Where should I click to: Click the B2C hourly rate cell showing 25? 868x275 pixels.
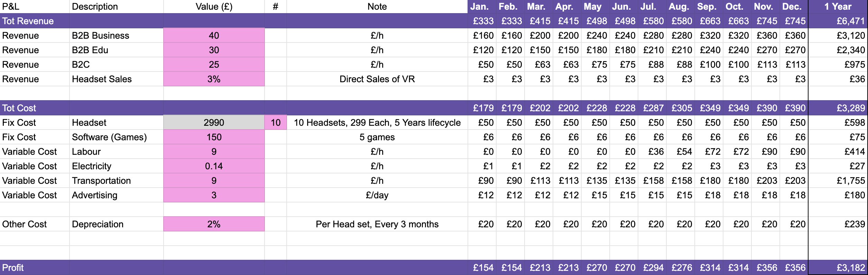[x=214, y=65]
